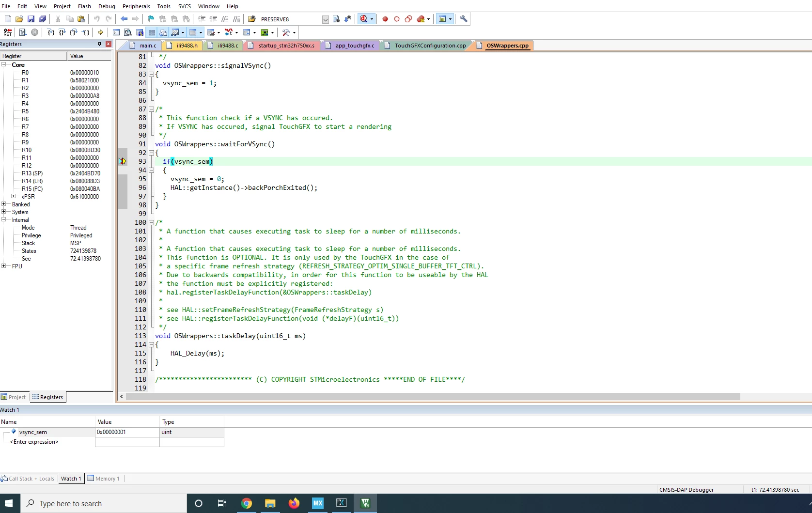Click the Step Out icon
The image size is (812, 513).
[74, 32]
